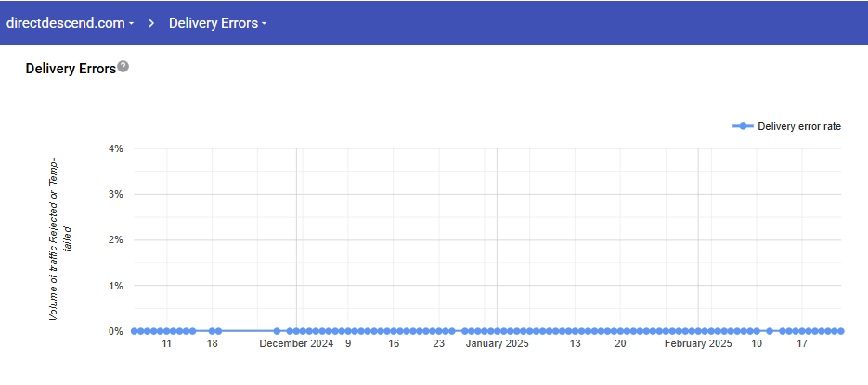Click the December 2024 axis label
Screen dimensions: 868x385
point(295,344)
